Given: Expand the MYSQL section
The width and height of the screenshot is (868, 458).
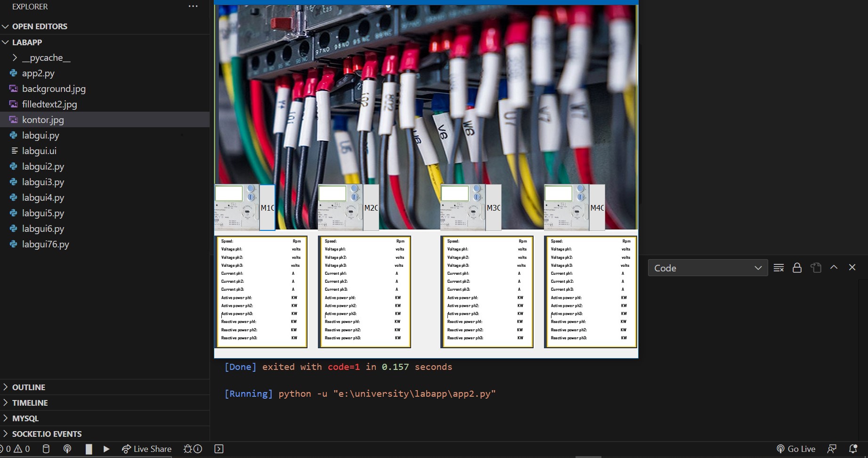Looking at the screenshot, I should click(25, 418).
